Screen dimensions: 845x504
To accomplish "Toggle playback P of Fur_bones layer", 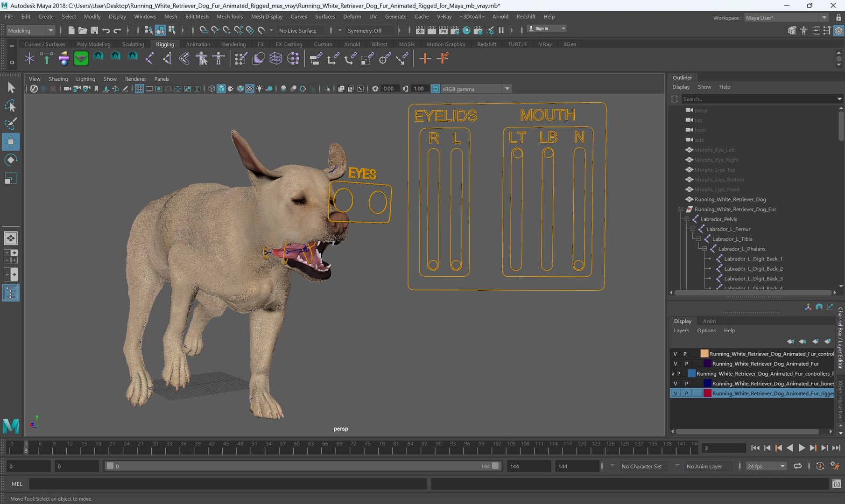I will (686, 384).
